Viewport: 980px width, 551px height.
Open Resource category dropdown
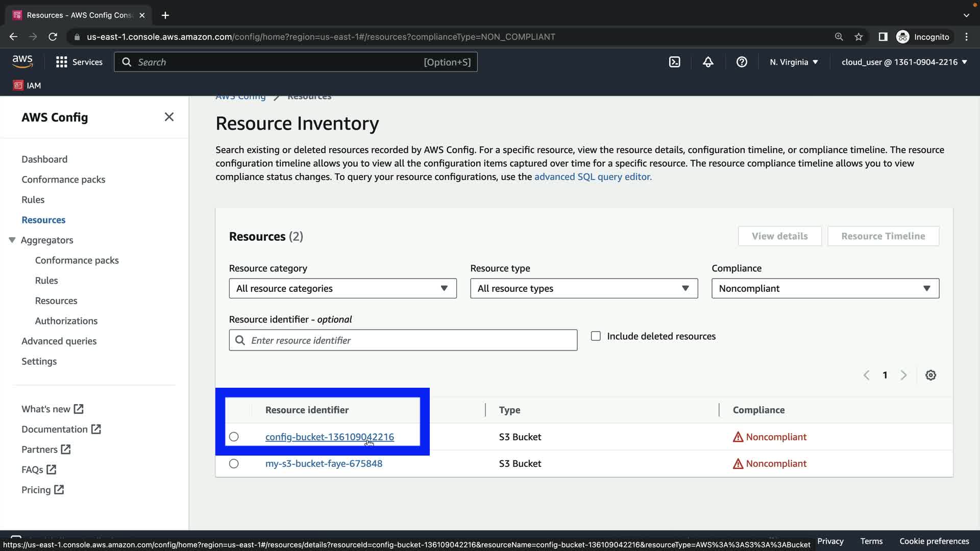[342, 288]
